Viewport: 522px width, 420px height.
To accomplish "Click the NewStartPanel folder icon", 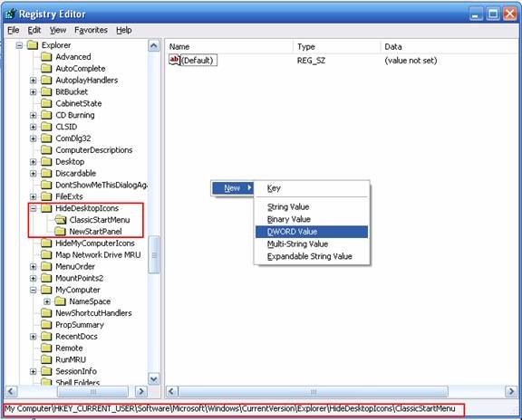I will [x=60, y=232].
